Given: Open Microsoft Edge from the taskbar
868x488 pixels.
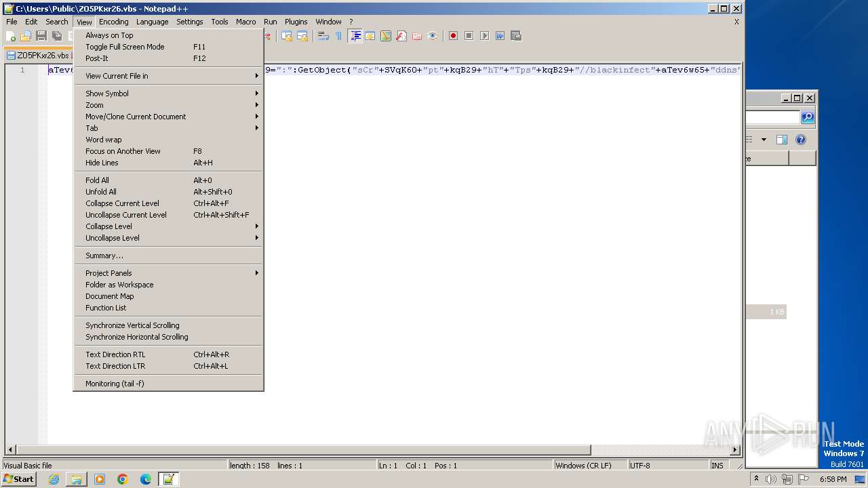Looking at the screenshot, I should (x=146, y=479).
